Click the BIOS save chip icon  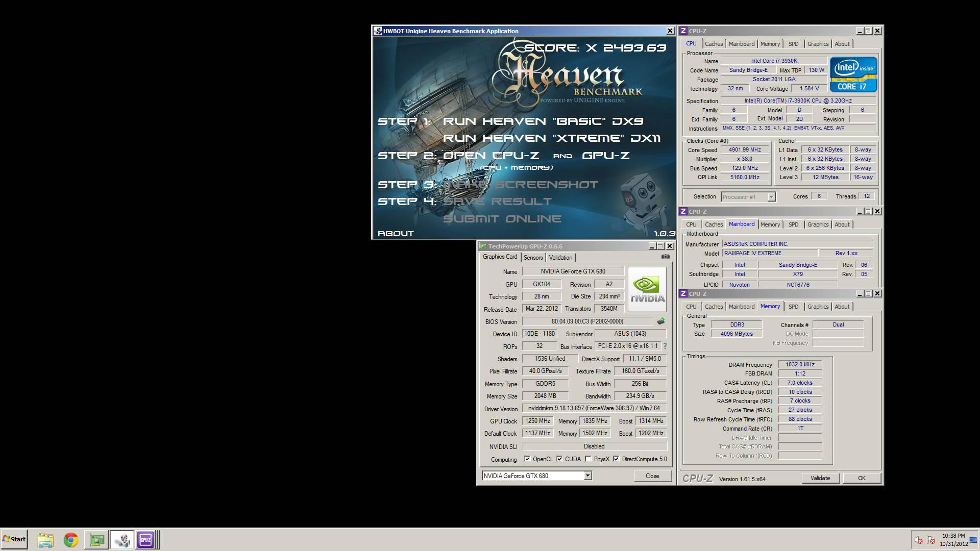661,321
